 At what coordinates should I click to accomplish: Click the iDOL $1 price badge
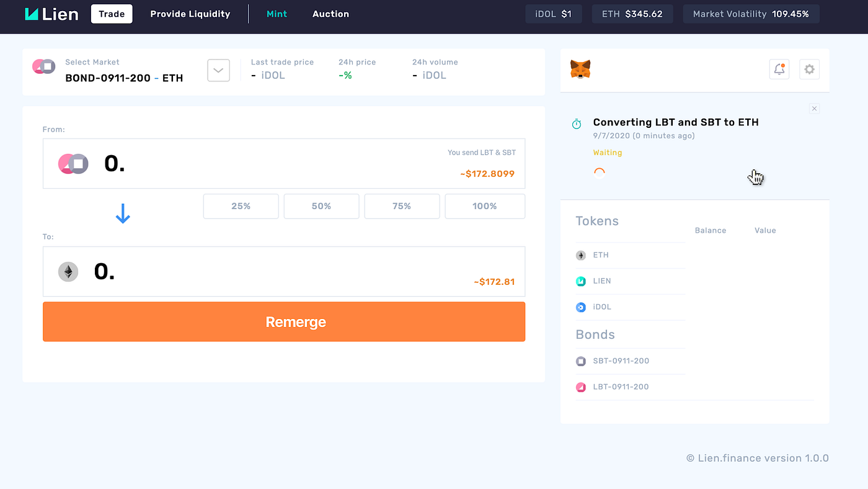pyautogui.click(x=554, y=14)
